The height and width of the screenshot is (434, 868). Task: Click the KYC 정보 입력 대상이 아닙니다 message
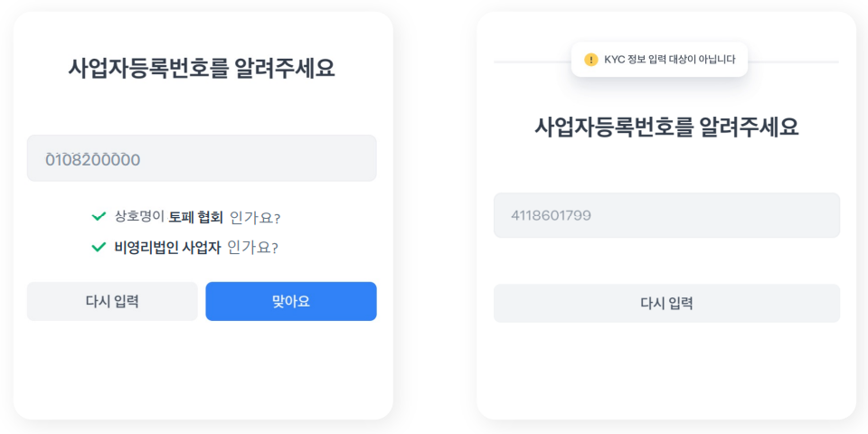click(x=669, y=60)
